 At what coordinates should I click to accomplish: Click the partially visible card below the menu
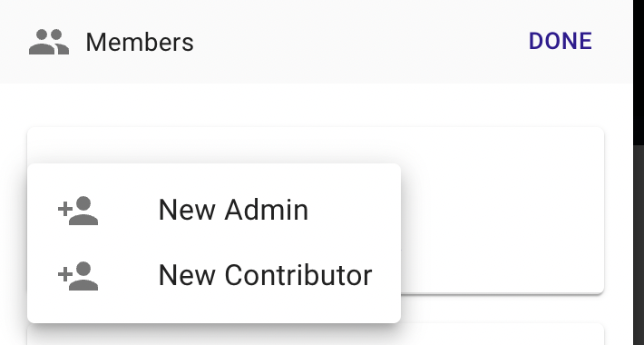point(316,335)
